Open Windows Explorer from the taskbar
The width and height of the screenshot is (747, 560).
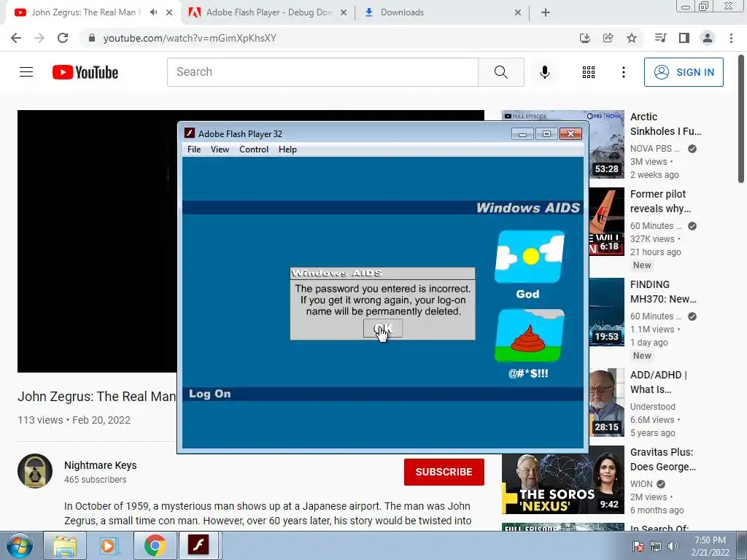coord(65,545)
